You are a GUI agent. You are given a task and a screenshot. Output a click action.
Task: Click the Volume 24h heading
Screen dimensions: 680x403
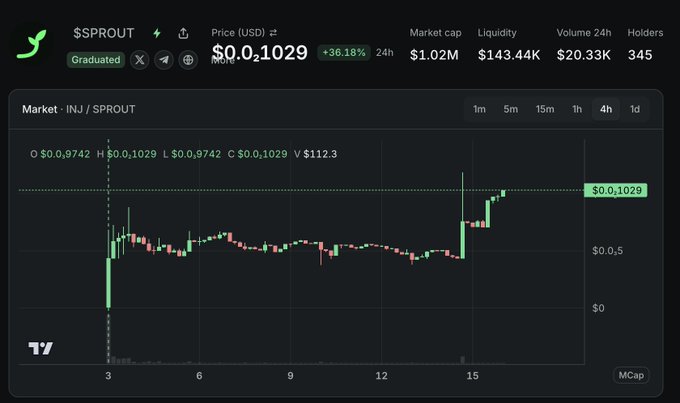[x=584, y=33]
